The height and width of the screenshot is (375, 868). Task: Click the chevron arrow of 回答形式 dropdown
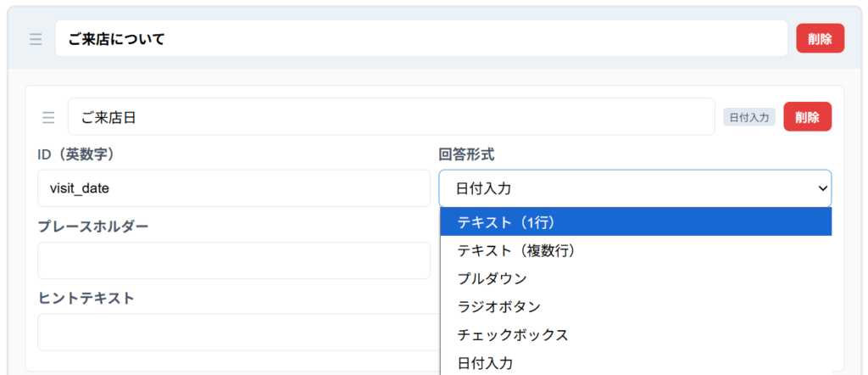click(821, 188)
